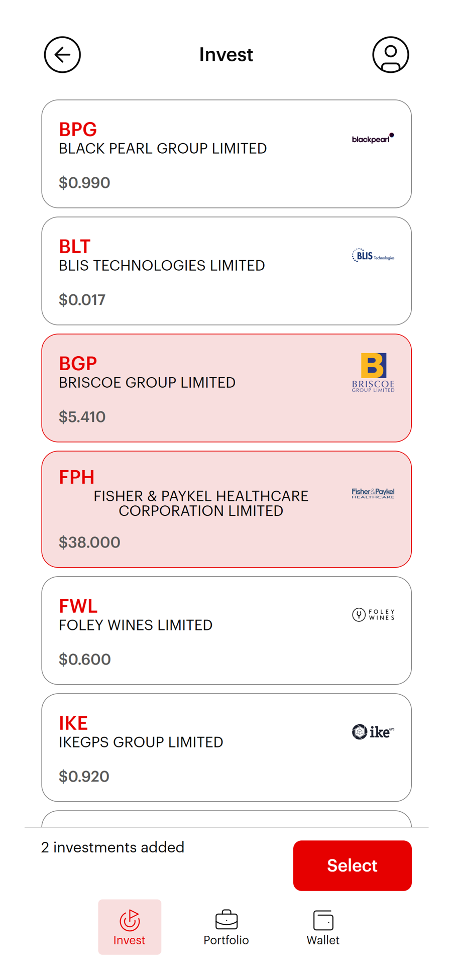
Task: Click the ikeGPS logo
Action: click(373, 732)
